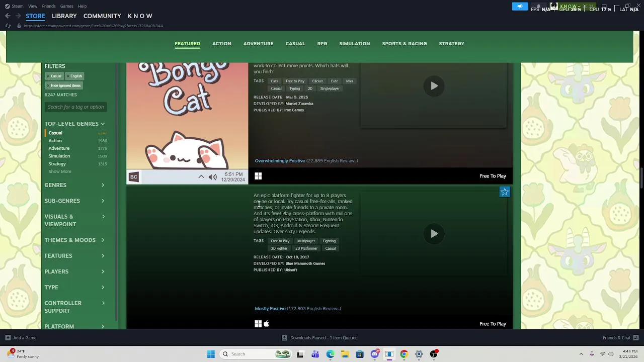Play the Ubisoft platform fighter trailer
Image resolution: width=644 pixels, height=362 pixels.
[434, 234]
